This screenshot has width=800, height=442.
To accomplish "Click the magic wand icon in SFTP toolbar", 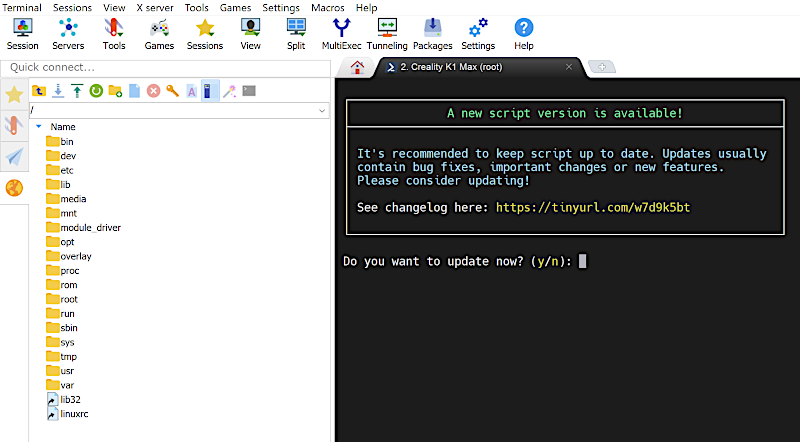I will point(230,91).
